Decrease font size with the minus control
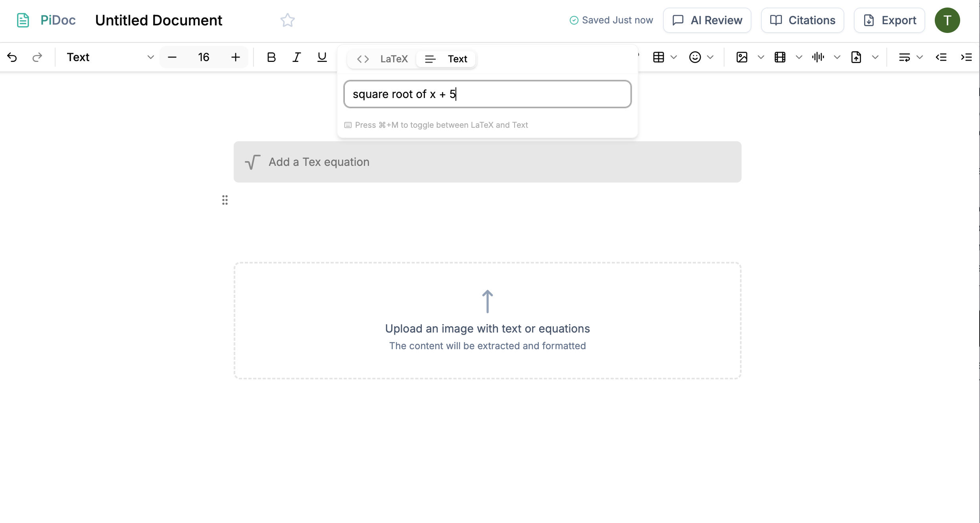Viewport: 980px width, 523px height. pyautogui.click(x=172, y=57)
